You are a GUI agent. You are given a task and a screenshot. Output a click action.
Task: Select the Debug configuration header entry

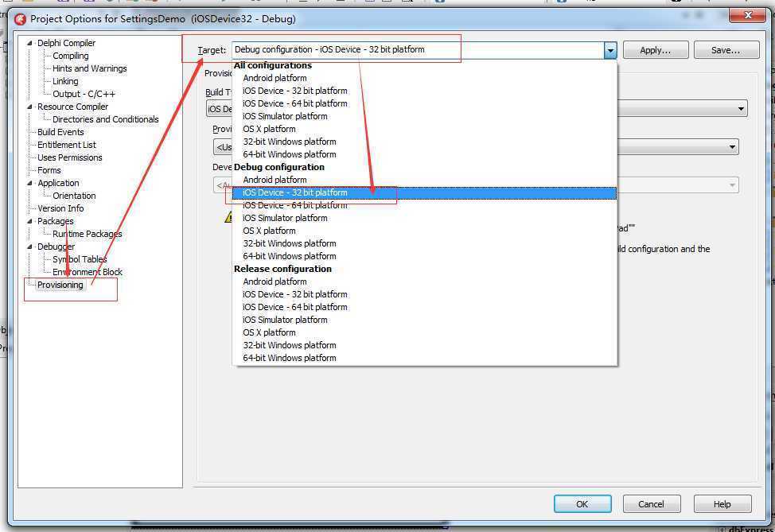pyautogui.click(x=425, y=168)
